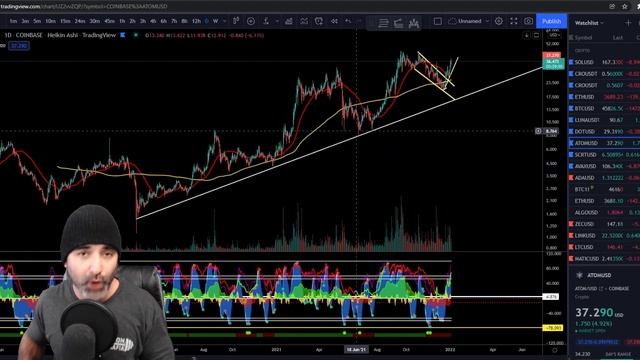Take a chart snapshot with the camera icon
640x360 pixels.
point(529,21)
